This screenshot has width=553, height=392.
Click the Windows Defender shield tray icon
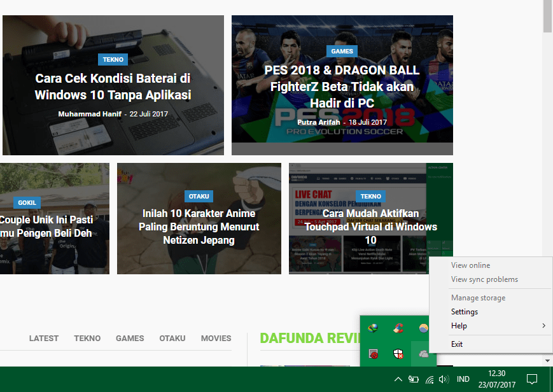pyautogui.click(x=398, y=354)
